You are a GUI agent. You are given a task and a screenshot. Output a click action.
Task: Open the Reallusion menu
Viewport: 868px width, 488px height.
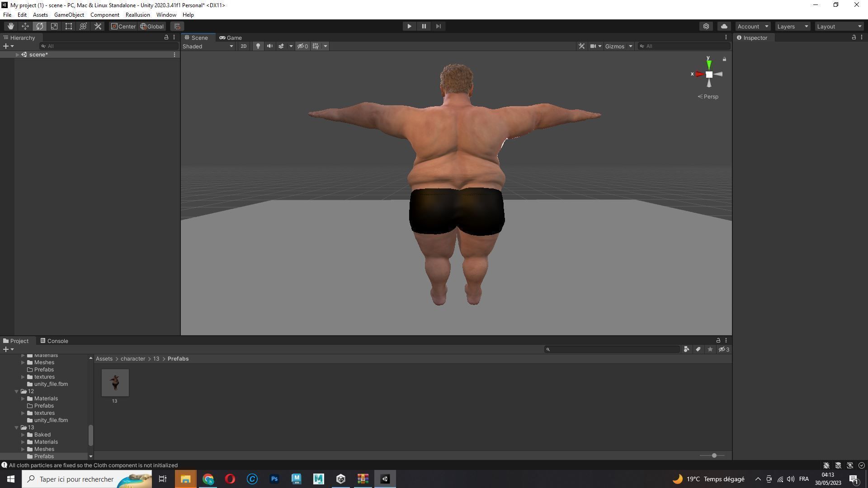tap(137, 15)
